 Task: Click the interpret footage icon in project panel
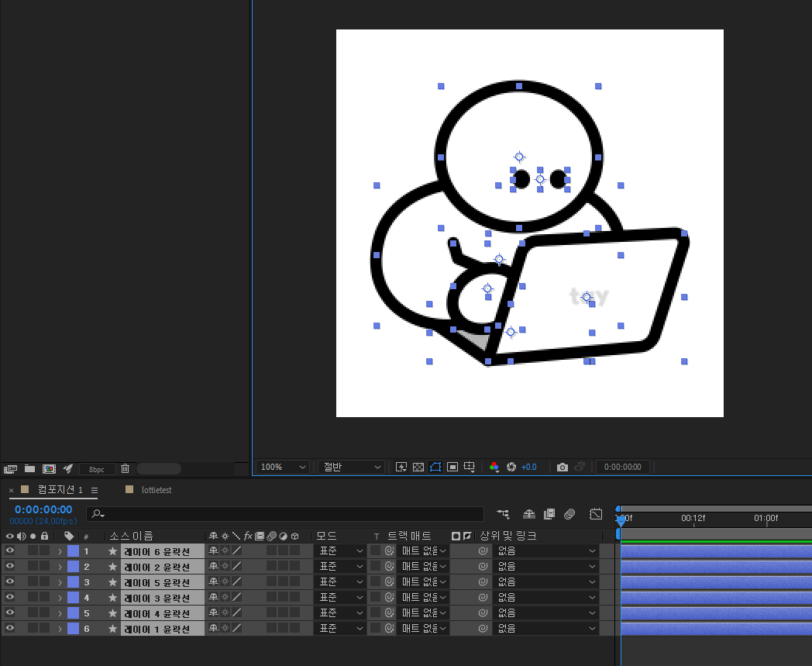pos(10,469)
